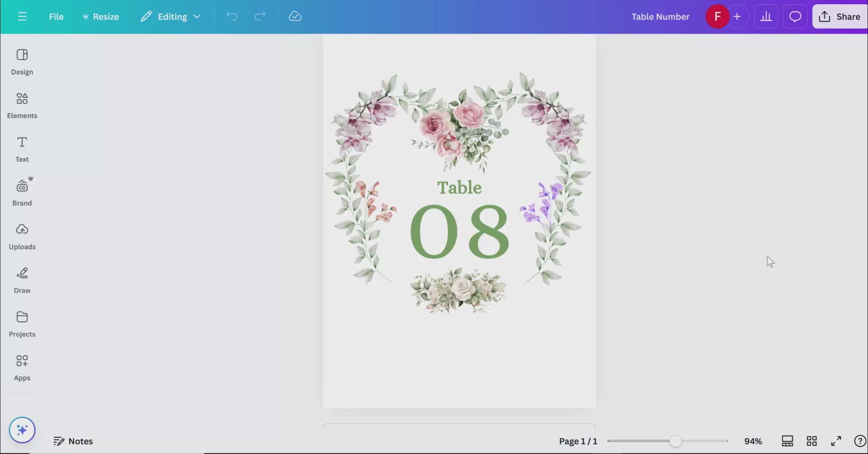Open the analytics insights chart icon
The width and height of the screenshot is (868, 454).
tap(766, 17)
